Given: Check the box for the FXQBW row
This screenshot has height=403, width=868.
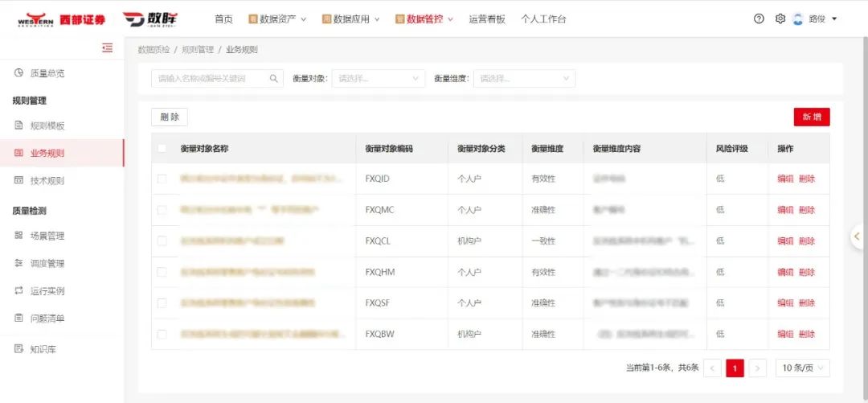Looking at the screenshot, I should pyautogui.click(x=162, y=335).
